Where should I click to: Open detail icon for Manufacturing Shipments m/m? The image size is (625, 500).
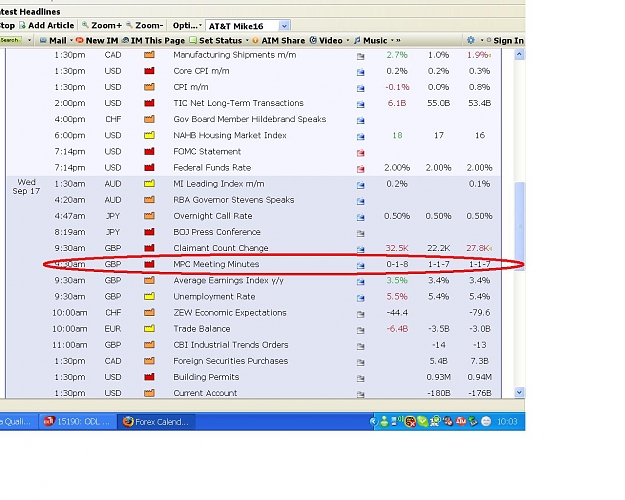click(360, 56)
